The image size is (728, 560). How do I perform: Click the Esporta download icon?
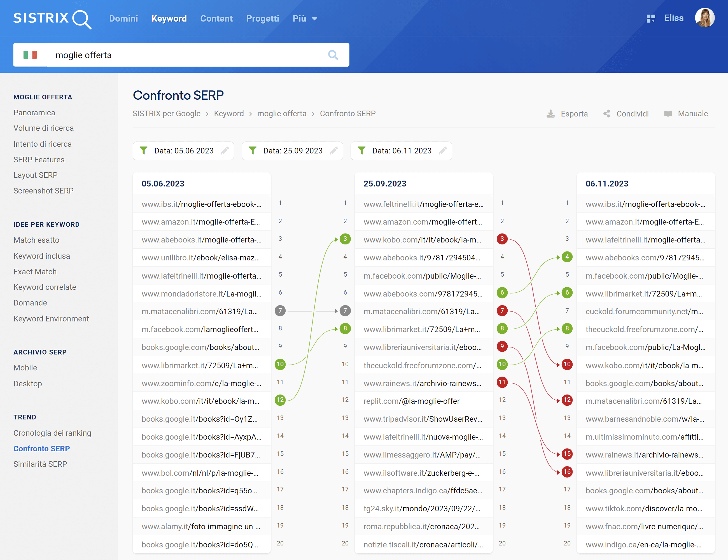(x=551, y=114)
